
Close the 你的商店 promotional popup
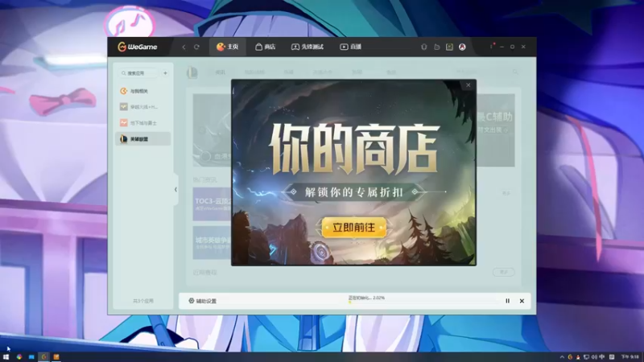(x=469, y=85)
